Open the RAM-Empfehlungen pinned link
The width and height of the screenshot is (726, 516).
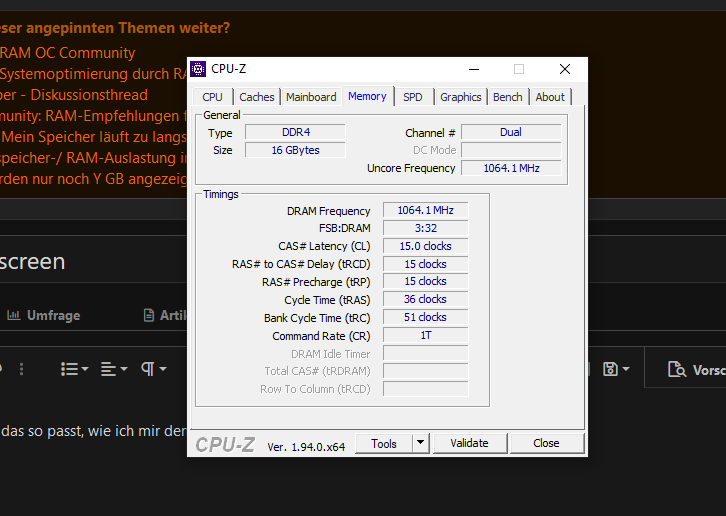click(x=94, y=116)
